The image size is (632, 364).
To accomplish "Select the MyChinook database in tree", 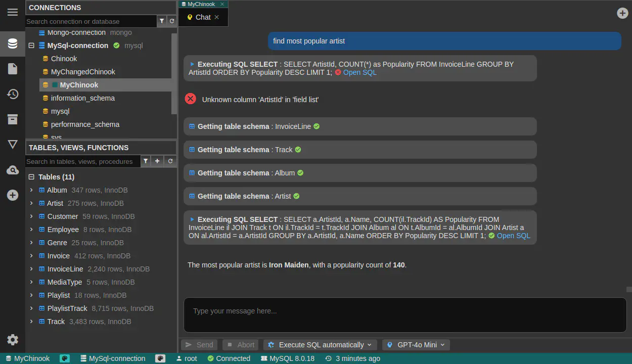I will point(79,85).
